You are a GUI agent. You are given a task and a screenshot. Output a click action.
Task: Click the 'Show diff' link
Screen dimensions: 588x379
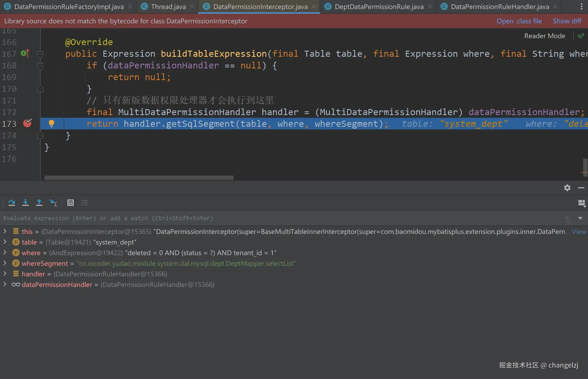(567, 21)
